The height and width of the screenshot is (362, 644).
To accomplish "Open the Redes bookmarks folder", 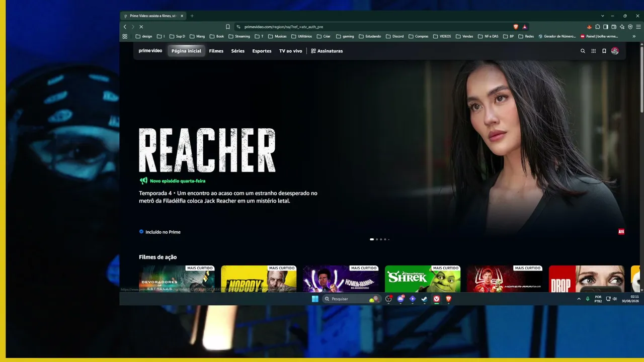I will click(526, 36).
